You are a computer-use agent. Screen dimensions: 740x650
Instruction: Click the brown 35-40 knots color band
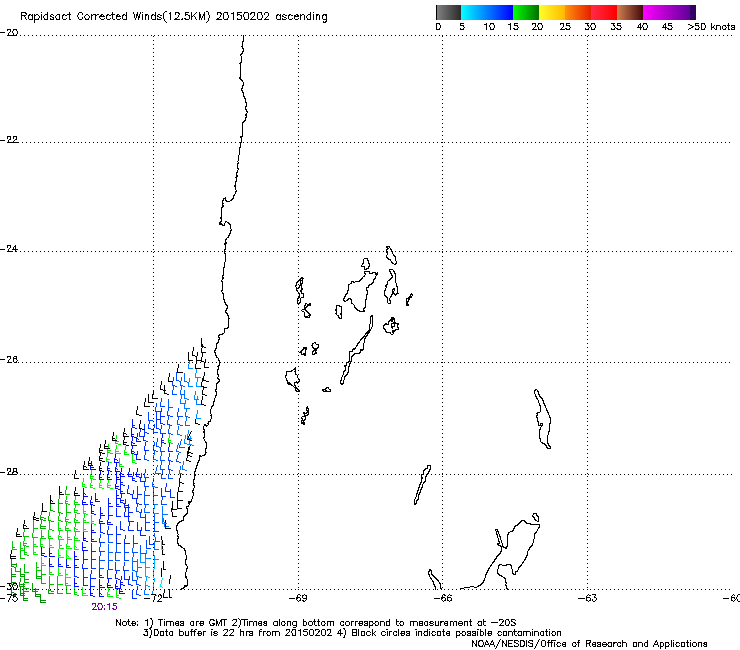coord(630,12)
